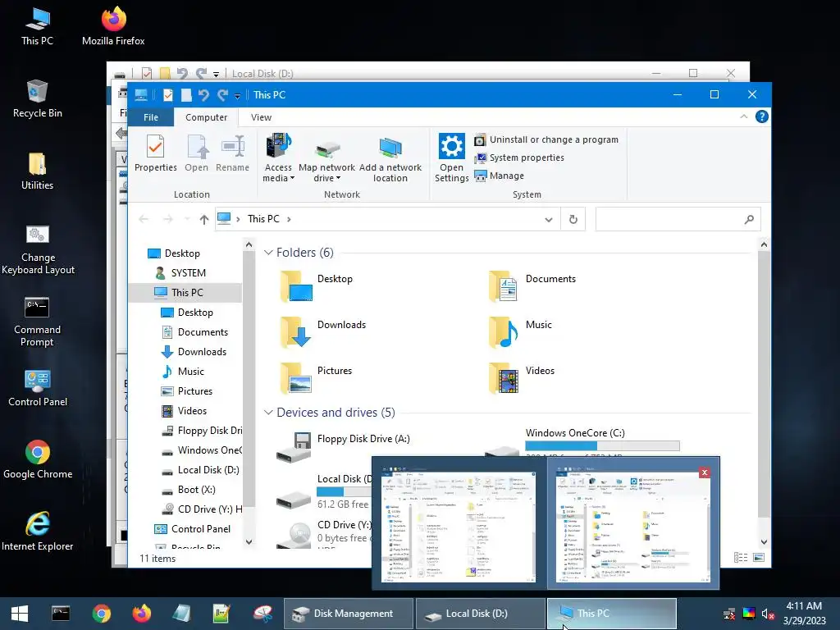The height and width of the screenshot is (630, 840).
Task: Open the File ribbon tab
Action: click(151, 117)
